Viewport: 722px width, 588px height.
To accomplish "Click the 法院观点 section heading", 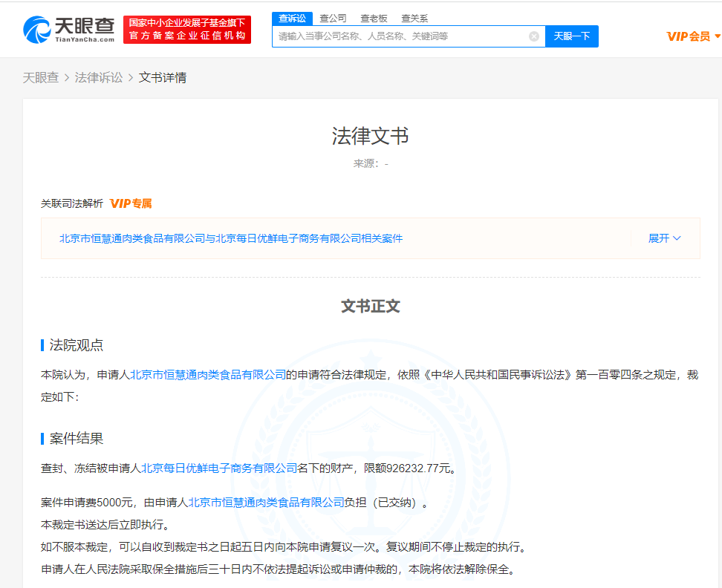I will click(77, 345).
